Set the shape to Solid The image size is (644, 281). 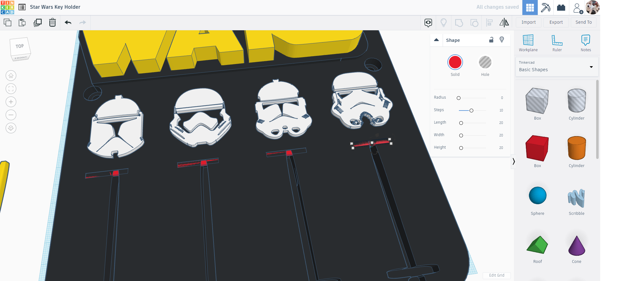(x=455, y=62)
